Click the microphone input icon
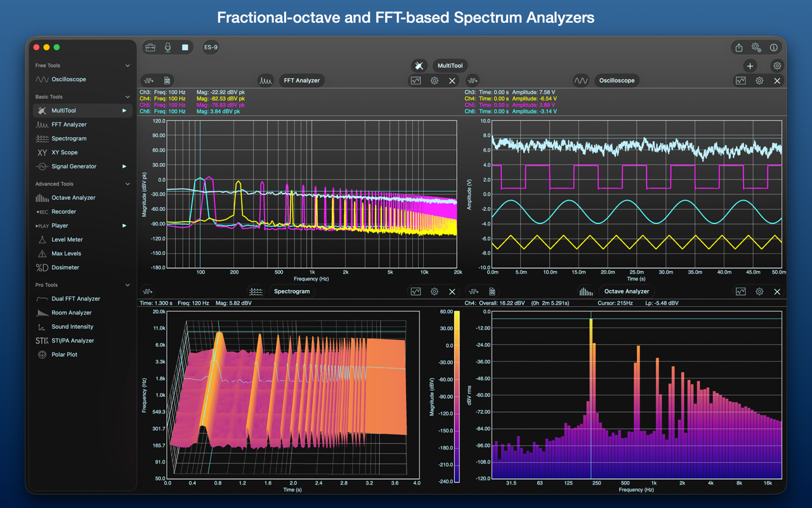The width and height of the screenshot is (812, 508). coord(167,47)
